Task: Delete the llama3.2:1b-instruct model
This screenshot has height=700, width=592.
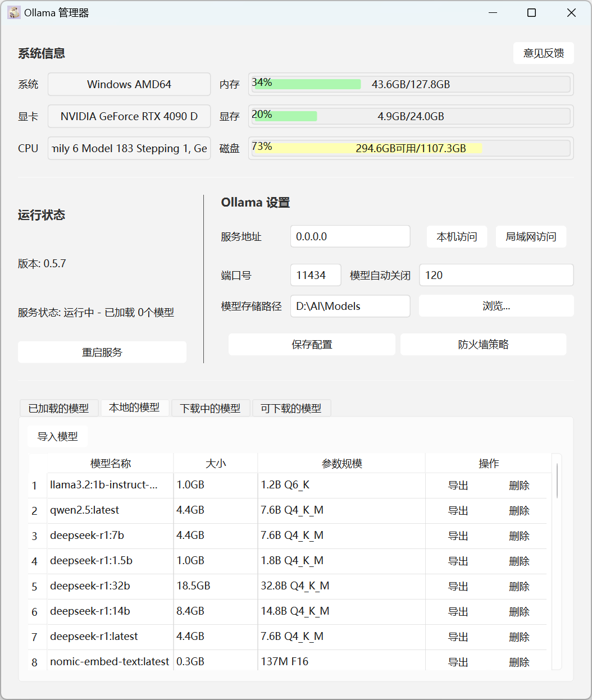Action: [519, 485]
